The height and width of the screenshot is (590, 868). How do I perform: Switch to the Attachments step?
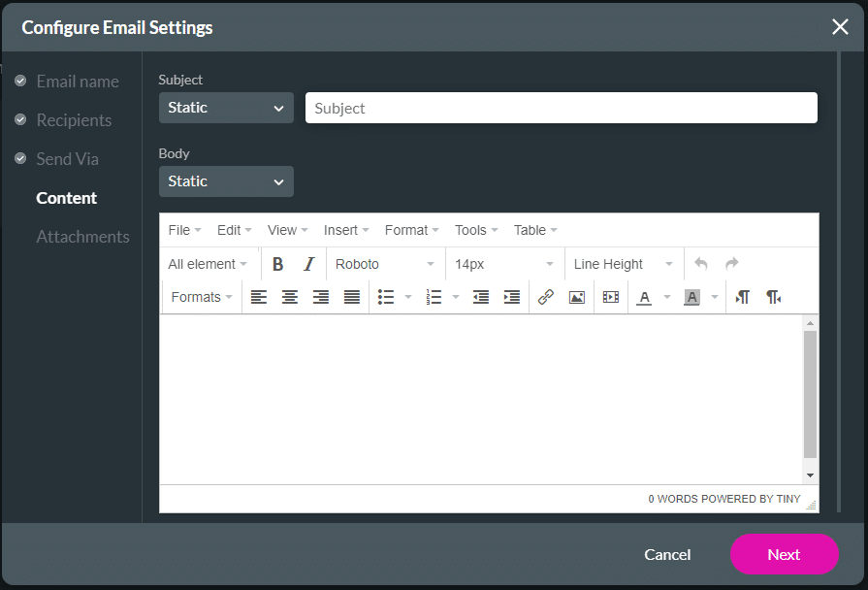82,236
